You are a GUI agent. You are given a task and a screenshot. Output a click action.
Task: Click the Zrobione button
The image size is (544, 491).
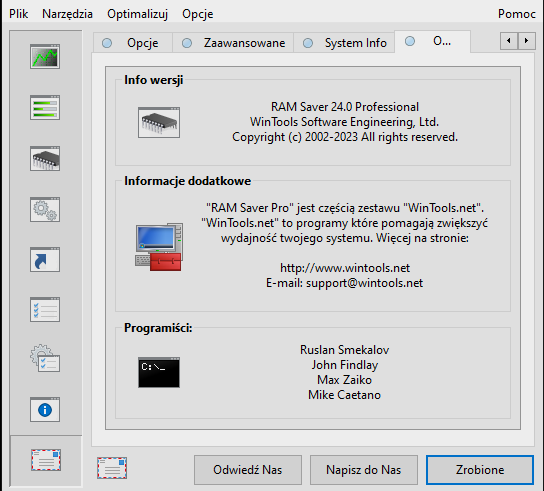(x=480, y=470)
